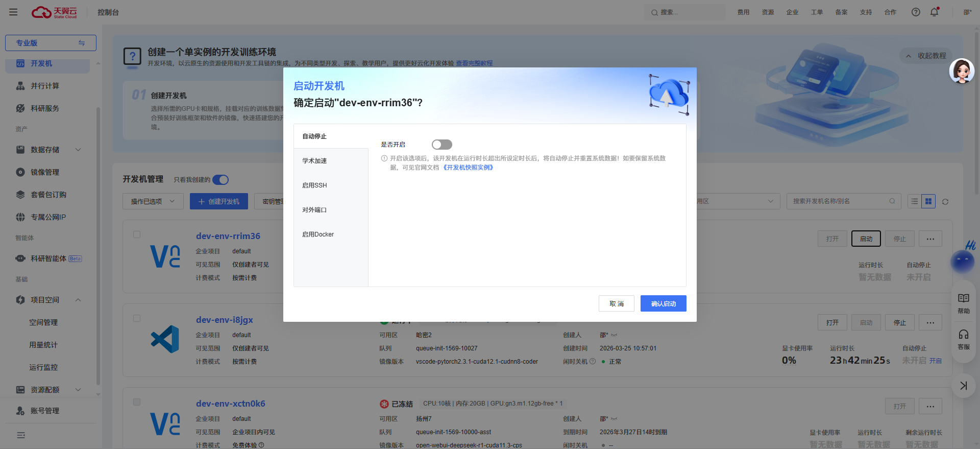The width and height of the screenshot is (980, 449).
Task: Open the 费用 header menu
Action: [743, 12]
